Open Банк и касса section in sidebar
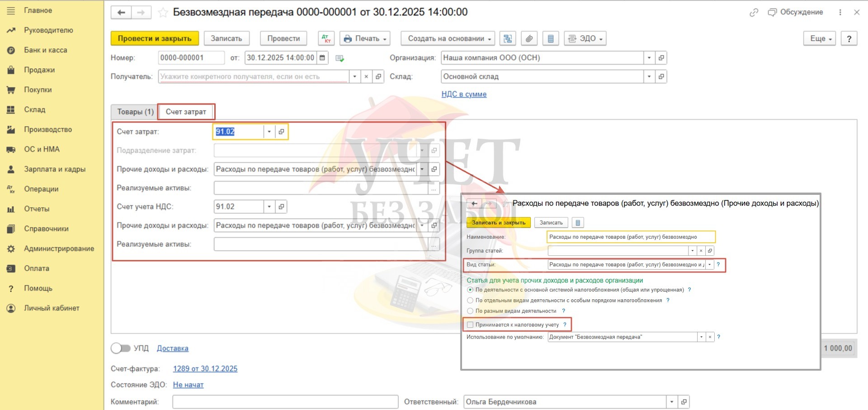This screenshot has width=868, height=410. [x=45, y=50]
